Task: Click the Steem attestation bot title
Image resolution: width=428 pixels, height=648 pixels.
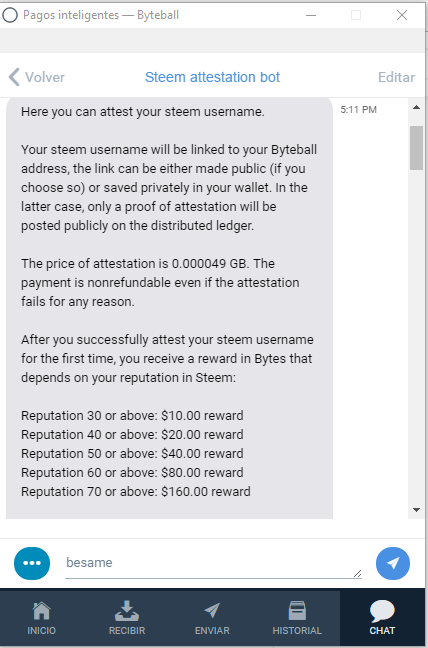Action: [212, 77]
